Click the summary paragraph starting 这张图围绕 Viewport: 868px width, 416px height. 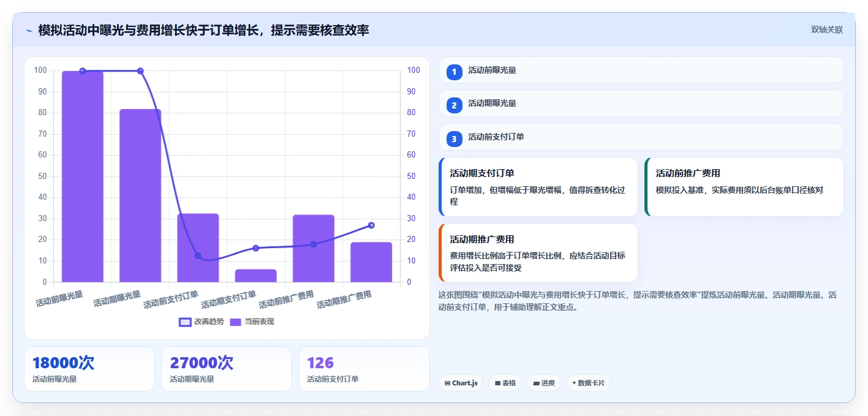[638, 301]
